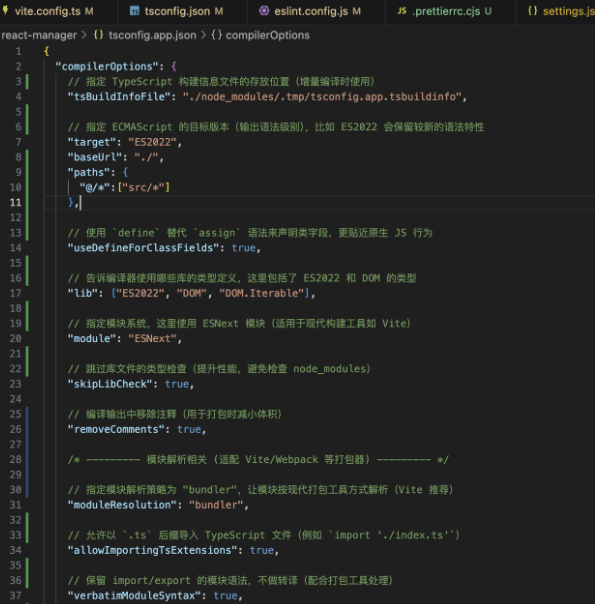Click the "baseUrl" key

95,157
